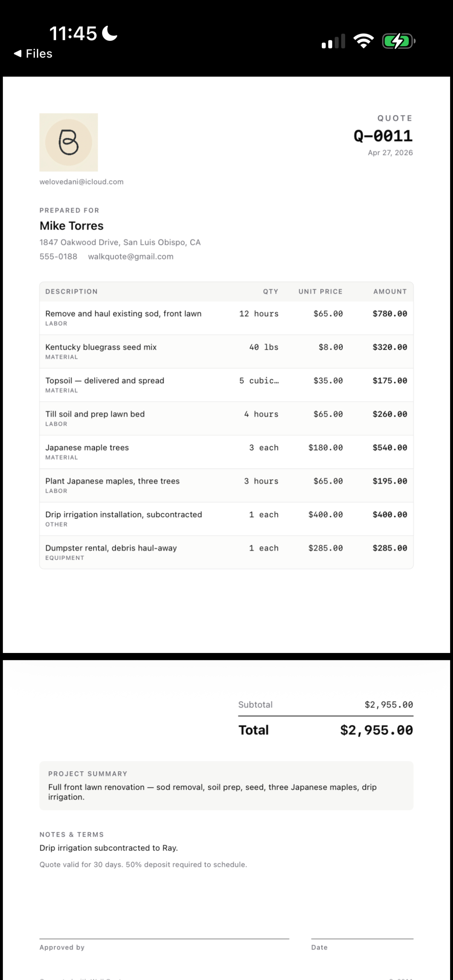Tap the truncated cubic quantity cell
Viewport: 453px width, 980px height.
(x=259, y=380)
